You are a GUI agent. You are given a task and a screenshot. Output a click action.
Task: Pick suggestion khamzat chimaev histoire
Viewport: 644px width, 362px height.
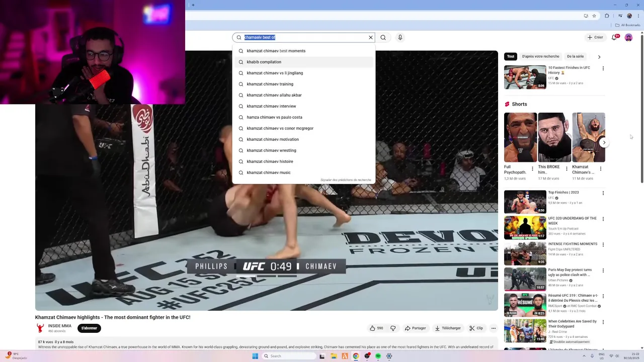(304, 161)
